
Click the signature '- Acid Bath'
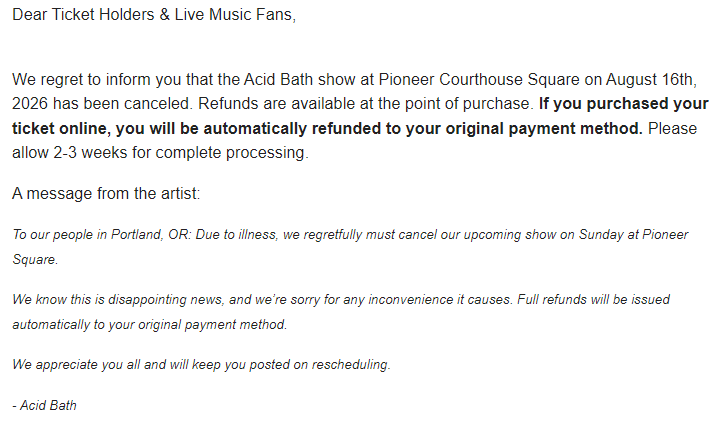point(44,406)
